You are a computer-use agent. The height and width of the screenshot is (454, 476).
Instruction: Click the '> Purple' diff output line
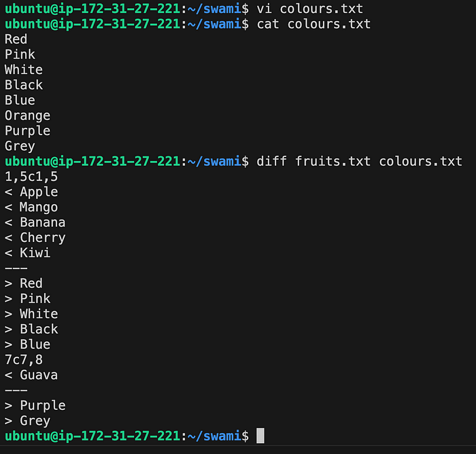tap(35, 406)
